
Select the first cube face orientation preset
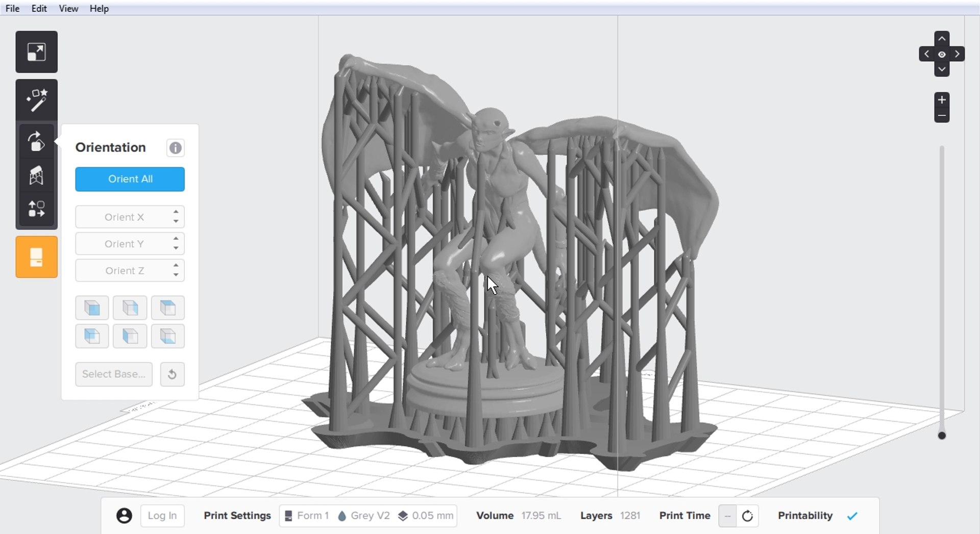tap(92, 308)
